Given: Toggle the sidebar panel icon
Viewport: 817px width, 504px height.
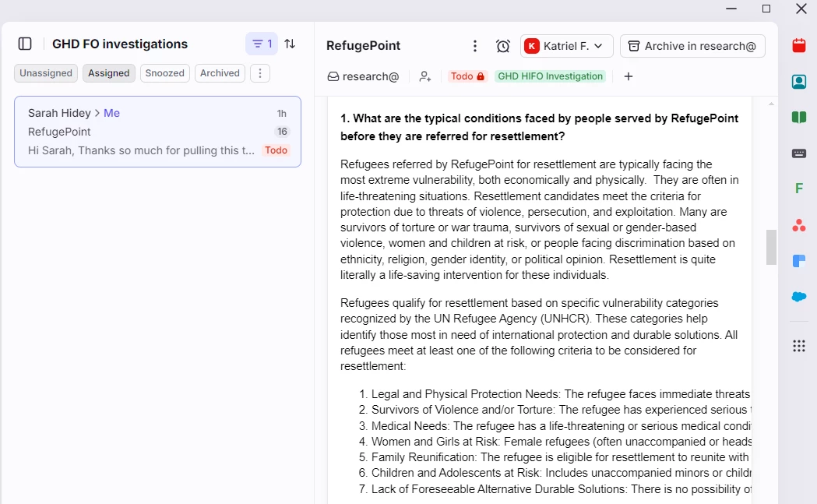Looking at the screenshot, I should point(25,44).
